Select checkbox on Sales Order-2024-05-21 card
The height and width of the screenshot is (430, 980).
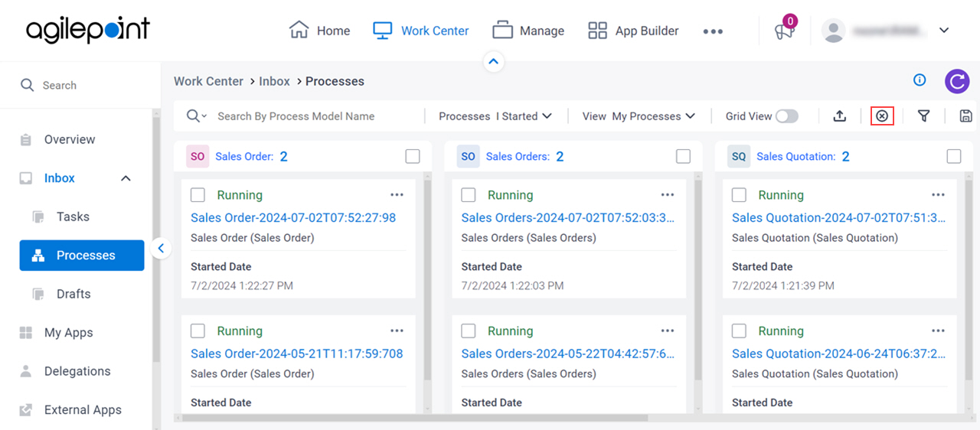[x=198, y=331]
